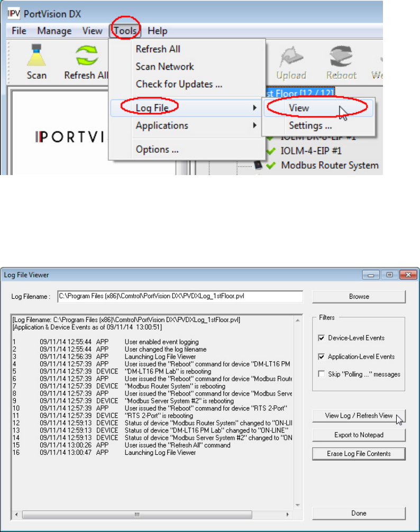Click Export to Notepad button
420x532 pixels.
pos(359,435)
